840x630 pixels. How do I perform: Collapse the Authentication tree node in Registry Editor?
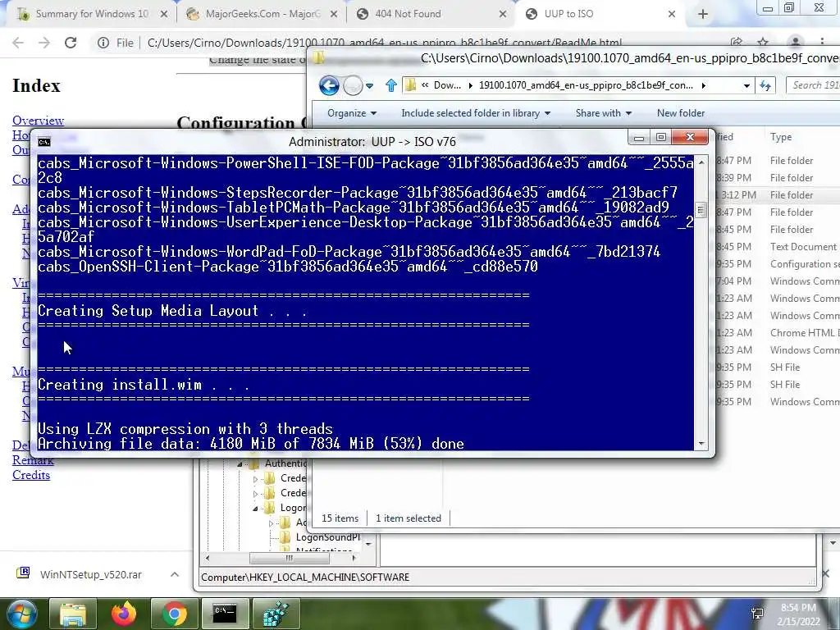click(240, 464)
